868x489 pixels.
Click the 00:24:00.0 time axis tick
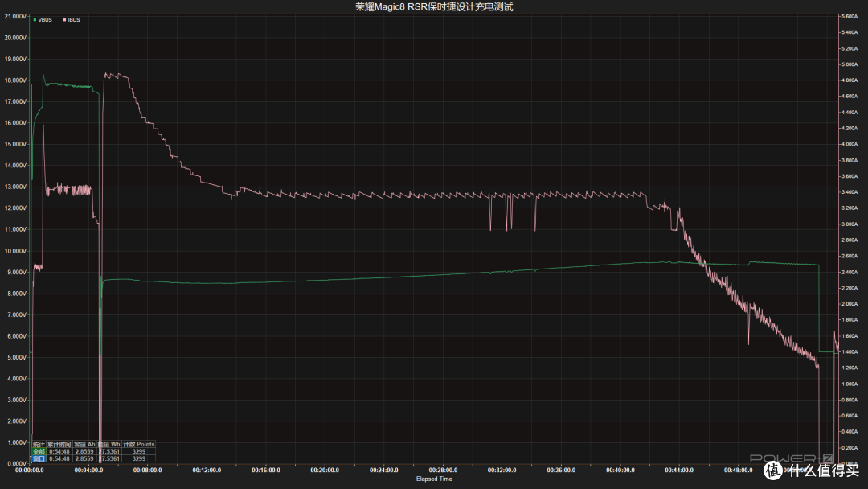click(x=383, y=471)
